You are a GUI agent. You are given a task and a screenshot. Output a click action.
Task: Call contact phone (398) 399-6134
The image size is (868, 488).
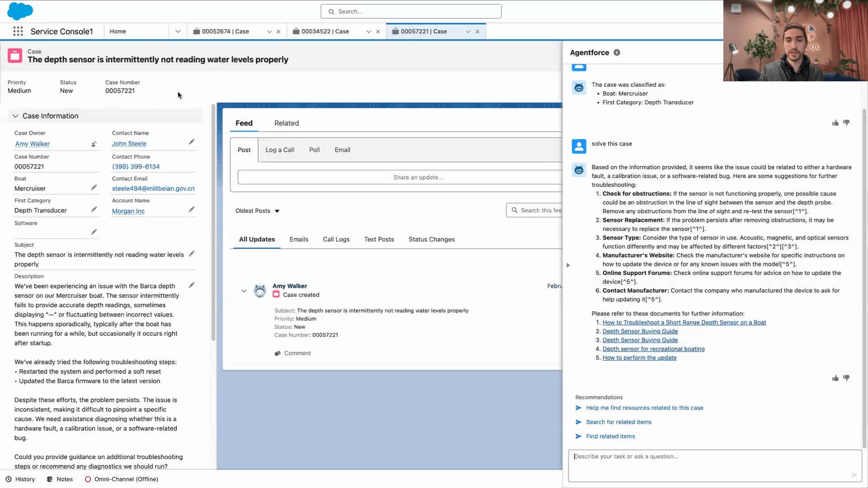[136, 167]
